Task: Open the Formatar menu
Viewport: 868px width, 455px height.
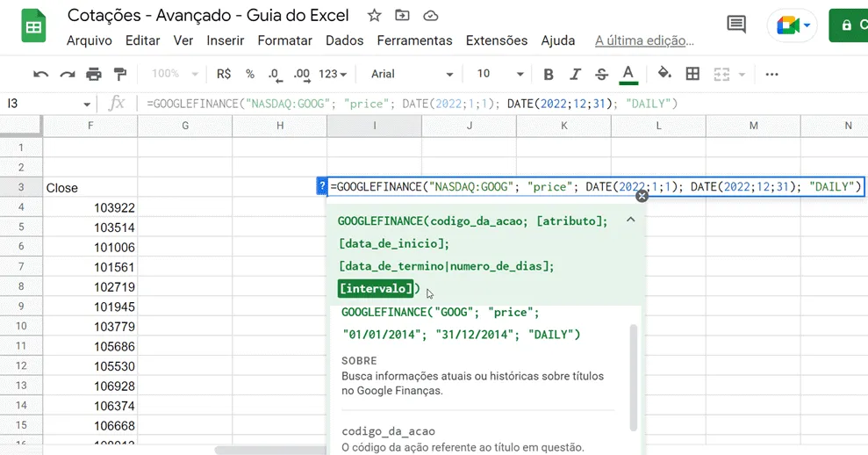Action: pyautogui.click(x=285, y=40)
